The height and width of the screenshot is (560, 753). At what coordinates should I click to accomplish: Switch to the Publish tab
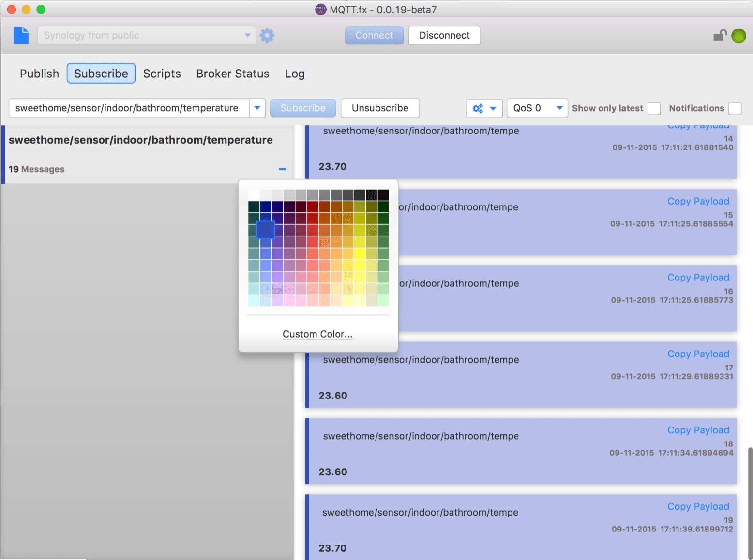[x=39, y=74]
